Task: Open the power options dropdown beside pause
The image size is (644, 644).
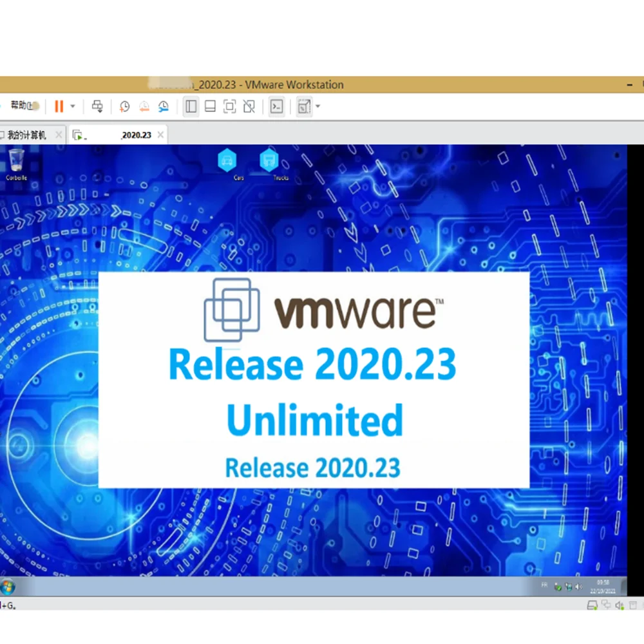Action: (73, 106)
